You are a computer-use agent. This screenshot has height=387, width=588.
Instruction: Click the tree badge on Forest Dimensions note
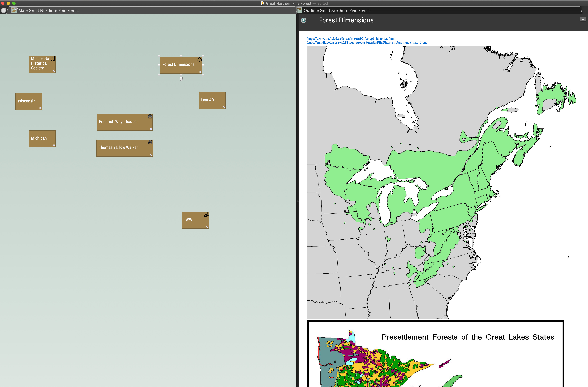click(x=199, y=60)
